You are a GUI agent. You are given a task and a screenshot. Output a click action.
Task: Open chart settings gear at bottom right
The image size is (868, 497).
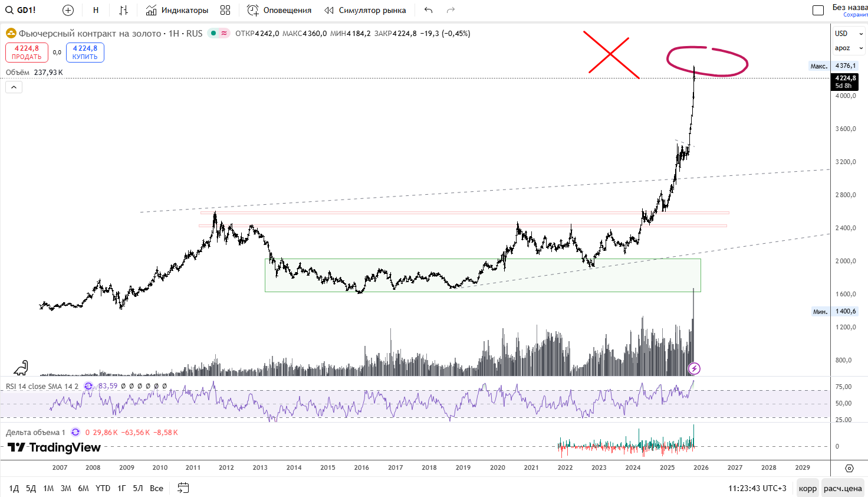click(x=849, y=468)
